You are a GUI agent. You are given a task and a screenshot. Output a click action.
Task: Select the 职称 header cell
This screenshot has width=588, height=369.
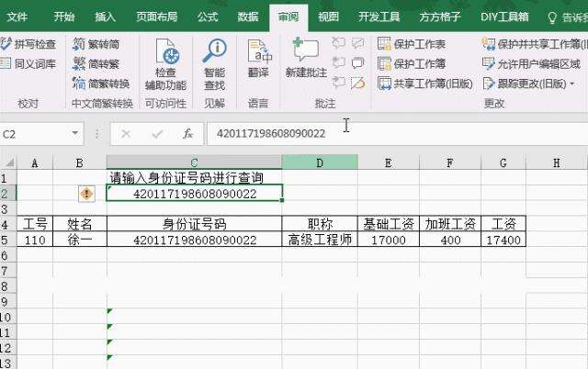point(320,224)
